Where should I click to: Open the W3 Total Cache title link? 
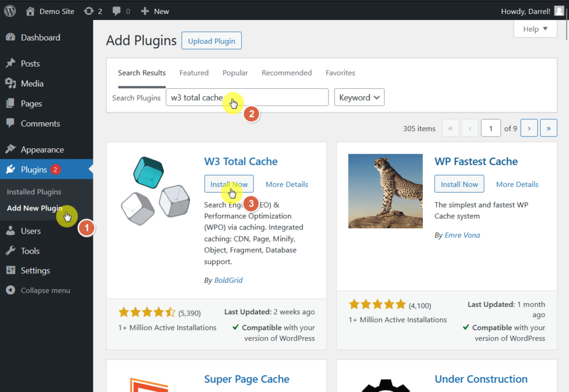pyautogui.click(x=241, y=162)
